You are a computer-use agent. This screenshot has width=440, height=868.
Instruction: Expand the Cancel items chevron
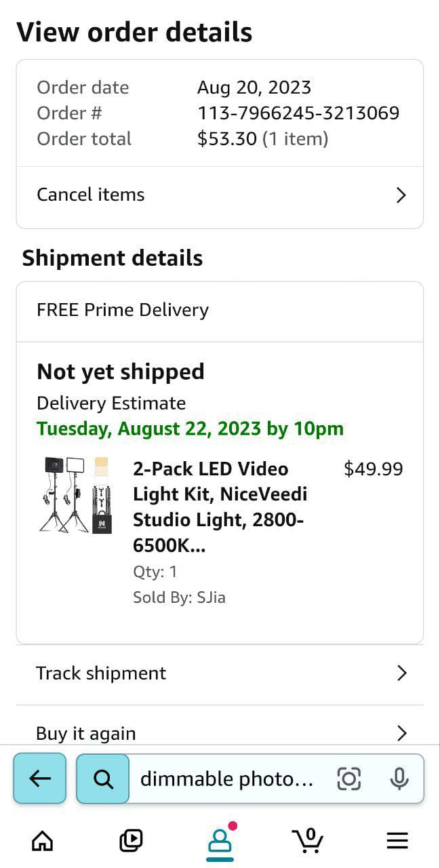pyautogui.click(x=401, y=195)
